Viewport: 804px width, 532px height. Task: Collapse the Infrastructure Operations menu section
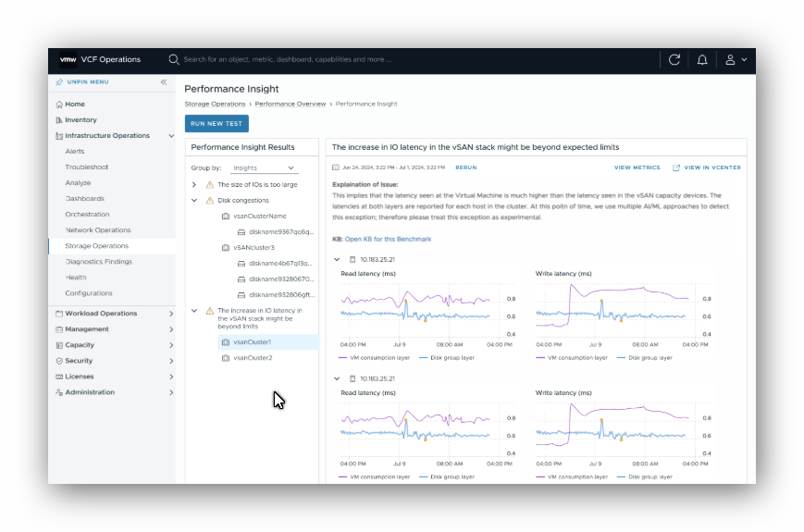[171, 136]
